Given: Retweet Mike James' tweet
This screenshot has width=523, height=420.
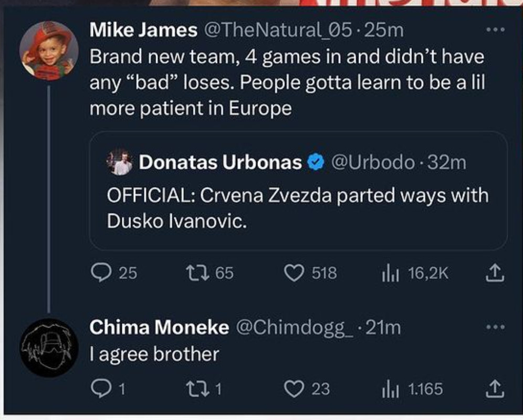Looking at the screenshot, I should [x=197, y=272].
